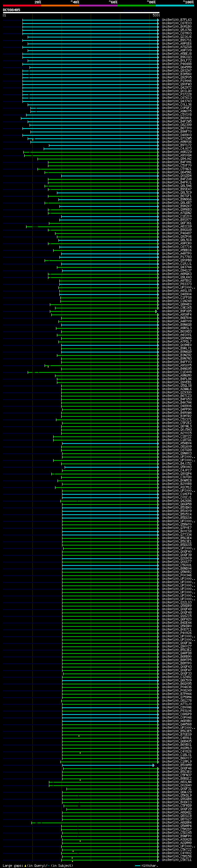Viewport: 197px width, 868px height.
Task: Open UniRef100_C0SCJ1 hit label
Action: [x=177, y=497]
